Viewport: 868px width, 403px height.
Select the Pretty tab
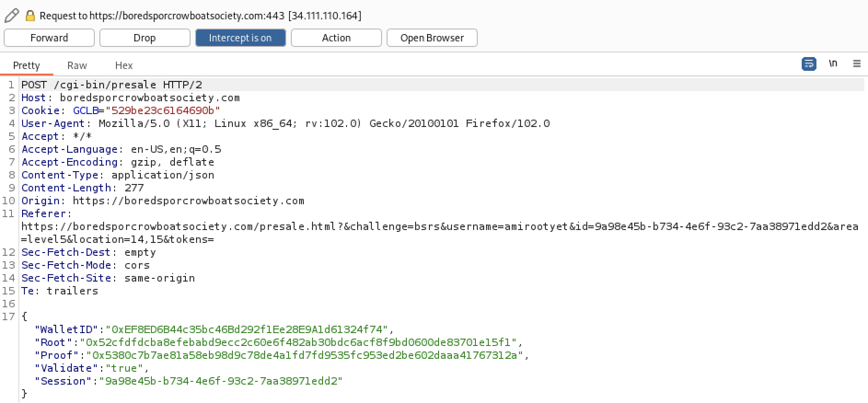(x=26, y=66)
